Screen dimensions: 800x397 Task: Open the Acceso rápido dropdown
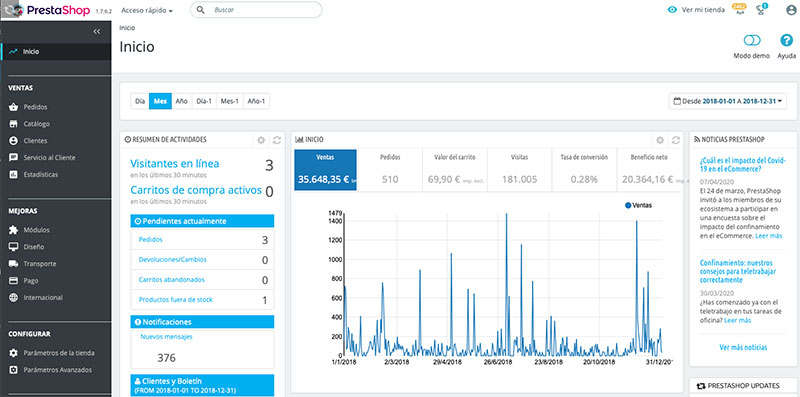(x=146, y=10)
